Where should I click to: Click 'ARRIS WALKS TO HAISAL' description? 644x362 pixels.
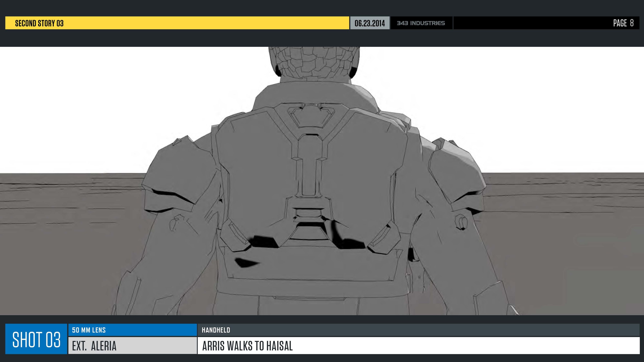[248, 346]
